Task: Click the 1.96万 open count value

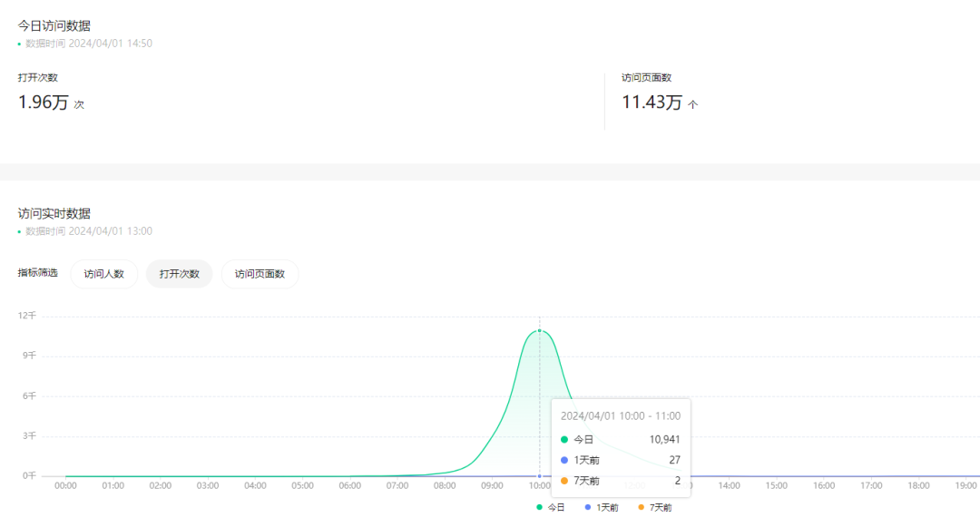Action: 44,102
